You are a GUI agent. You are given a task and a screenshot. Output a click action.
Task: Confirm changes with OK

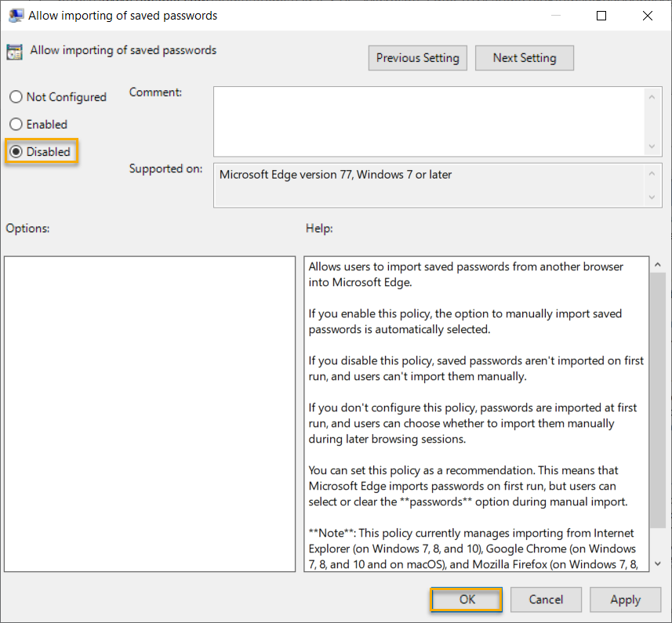point(466,599)
